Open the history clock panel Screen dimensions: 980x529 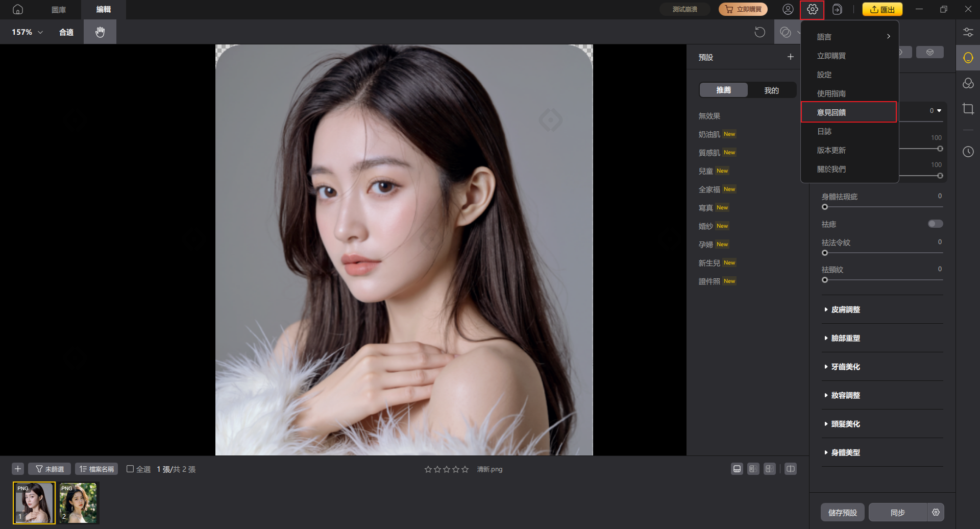coord(968,152)
